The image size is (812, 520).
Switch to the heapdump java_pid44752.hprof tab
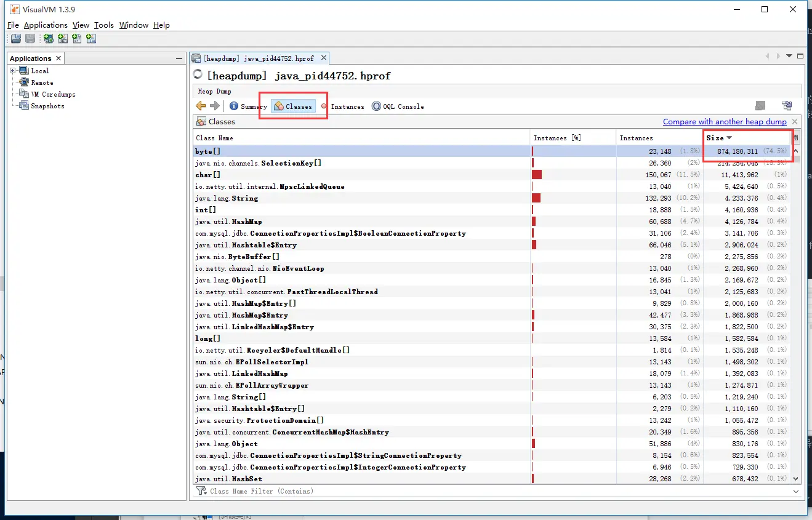[259, 58]
